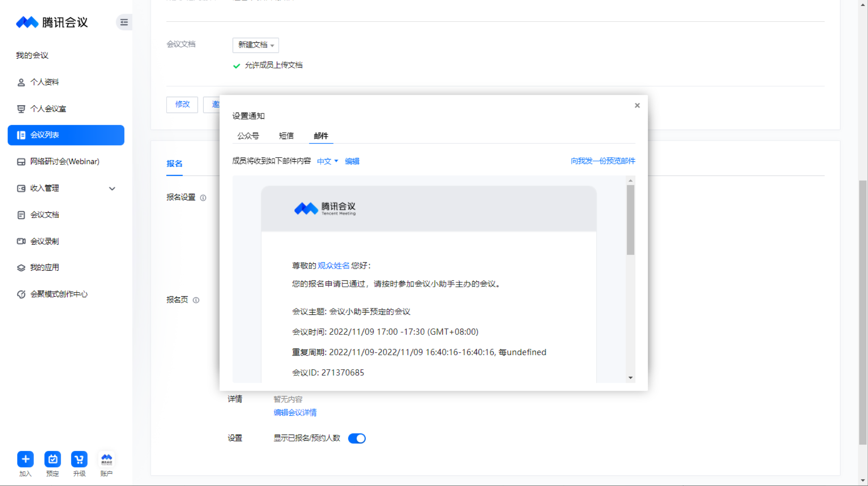Image resolution: width=868 pixels, height=486 pixels.
Task: Collapse the sidebar menu icon
Action: coord(124,22)
